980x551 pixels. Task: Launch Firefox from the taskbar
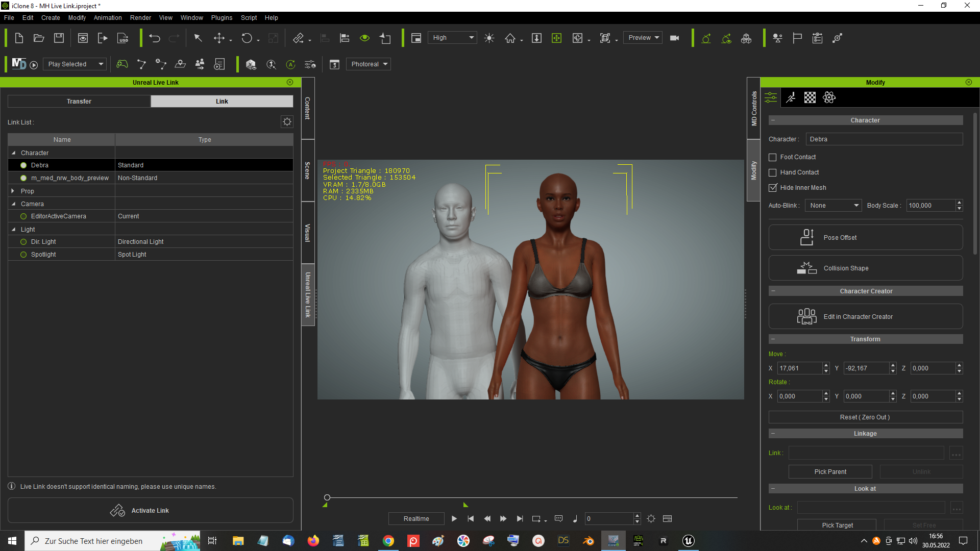[x=313, y=541]
